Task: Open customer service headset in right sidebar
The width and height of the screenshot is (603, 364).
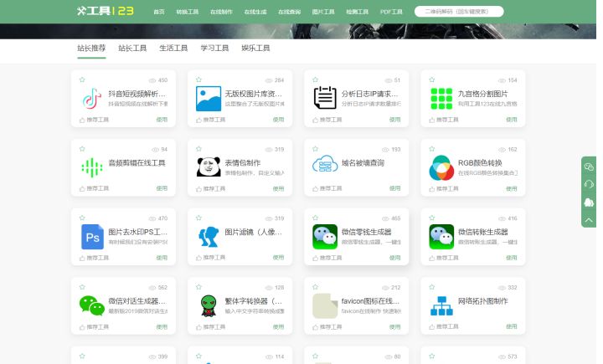Action: (x=589, y=184)
